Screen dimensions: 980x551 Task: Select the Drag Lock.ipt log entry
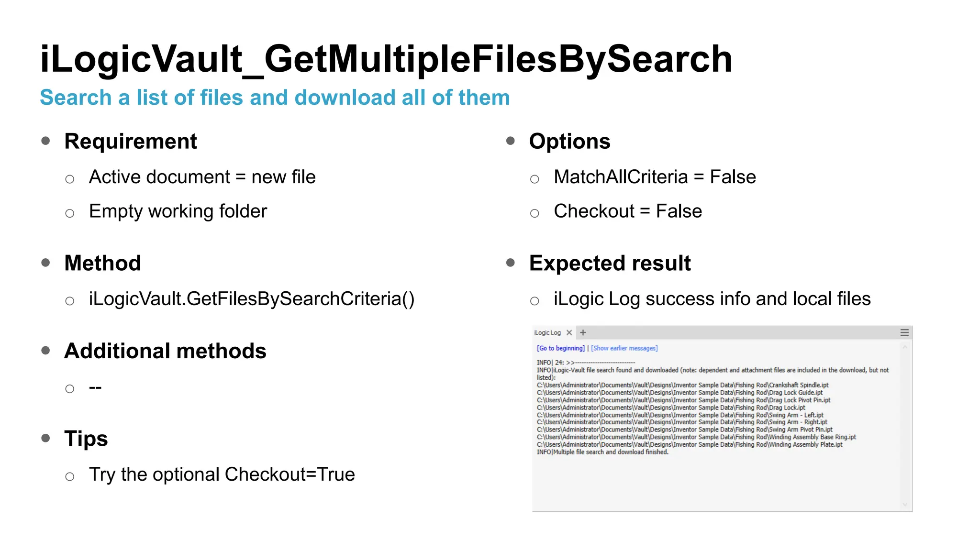[671, 408]
